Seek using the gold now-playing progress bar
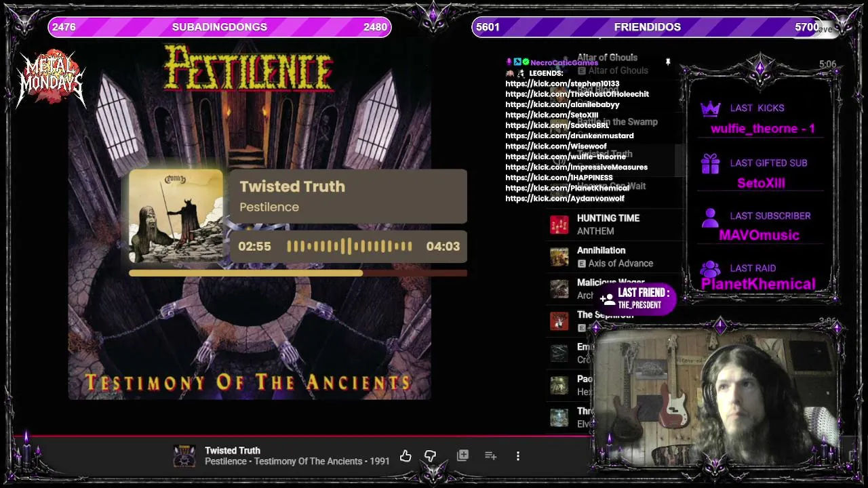This screenshot has height=488, width=868. point(298,273)
